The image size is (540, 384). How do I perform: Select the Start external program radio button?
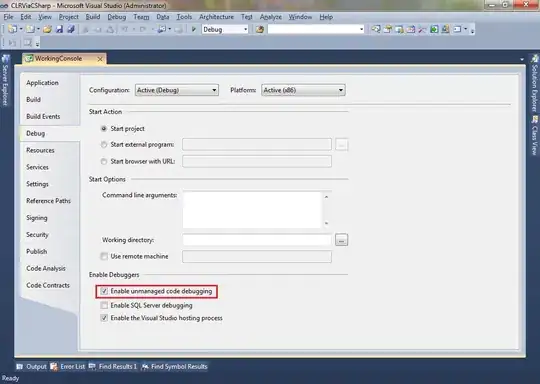104,145
